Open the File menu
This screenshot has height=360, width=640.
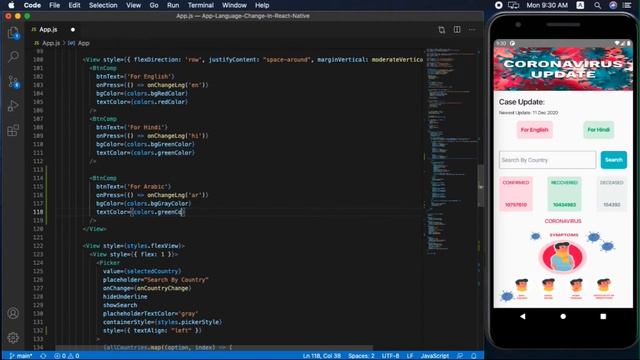(x=54, y=5)
